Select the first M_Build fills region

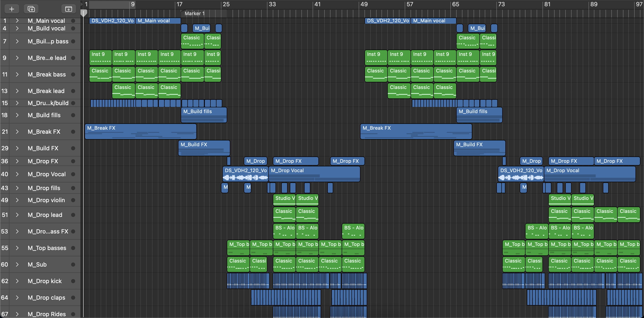pyautogui.click(x=203, y=115)
